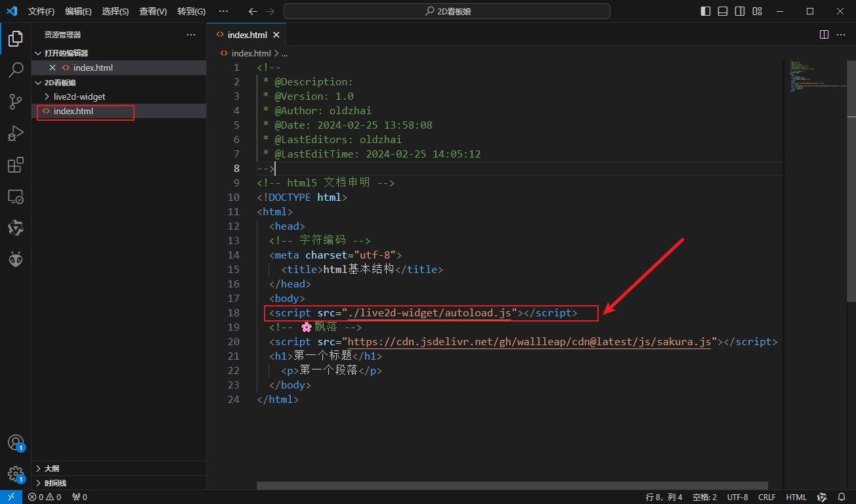Viewport: 856px width, 504px height.
Task: Toggle the bottom panel visibility
Action: (723, 11)
